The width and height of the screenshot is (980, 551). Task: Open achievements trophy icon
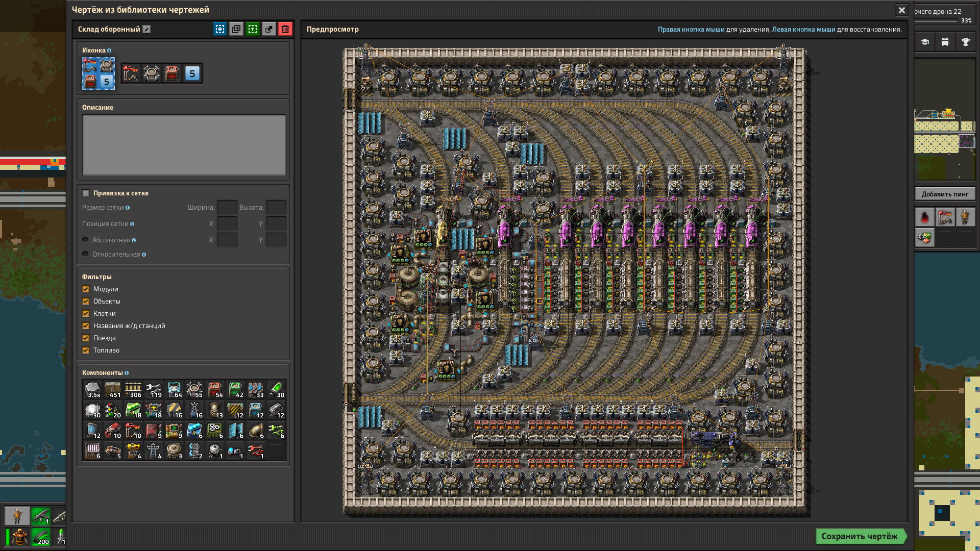[966, 42]
